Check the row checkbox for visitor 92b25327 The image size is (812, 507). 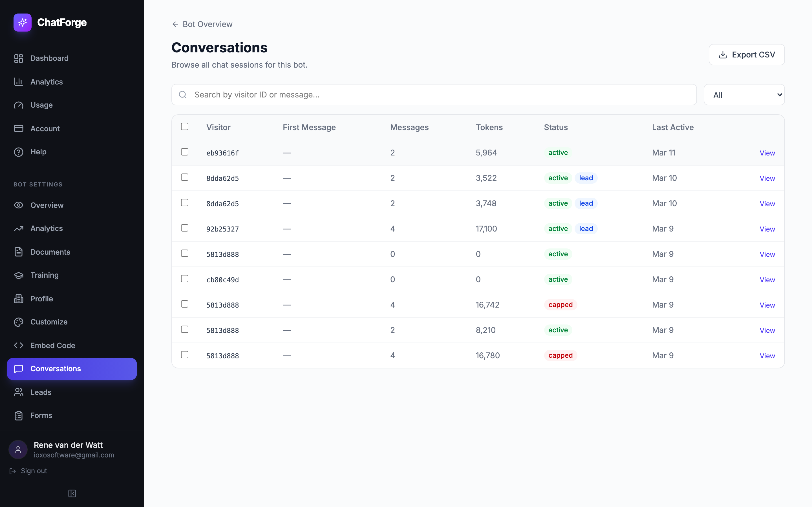[185, 228]
